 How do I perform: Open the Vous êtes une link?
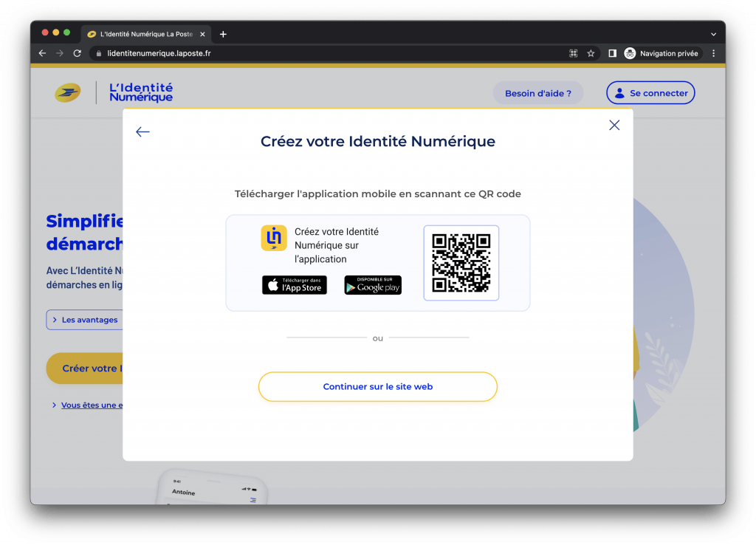(x=92, y=405)
